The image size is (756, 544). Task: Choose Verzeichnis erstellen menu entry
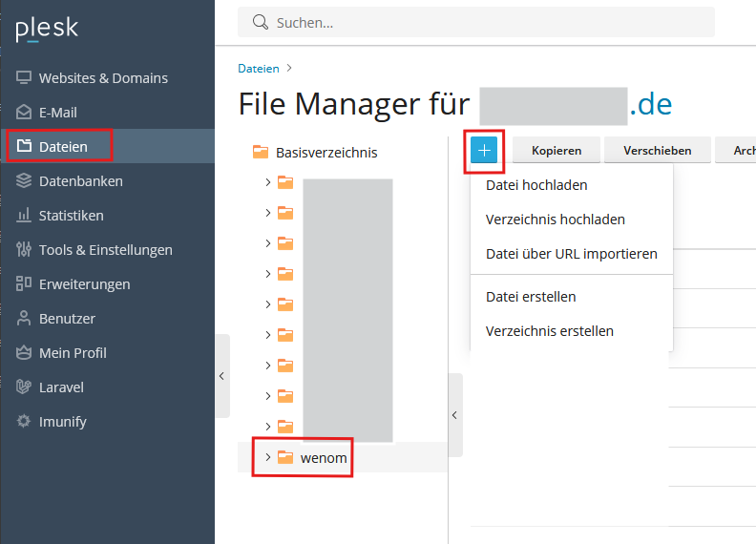[x=549, y=331]
